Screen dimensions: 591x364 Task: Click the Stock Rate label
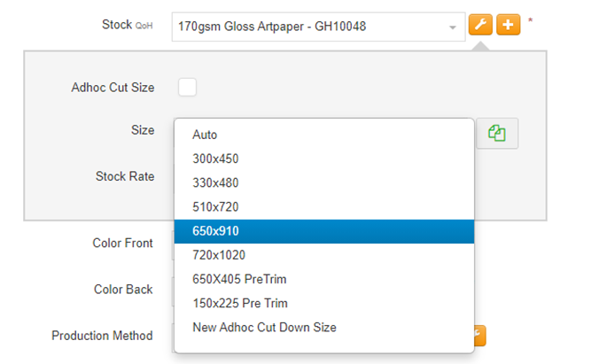click(x=125, y=176)
